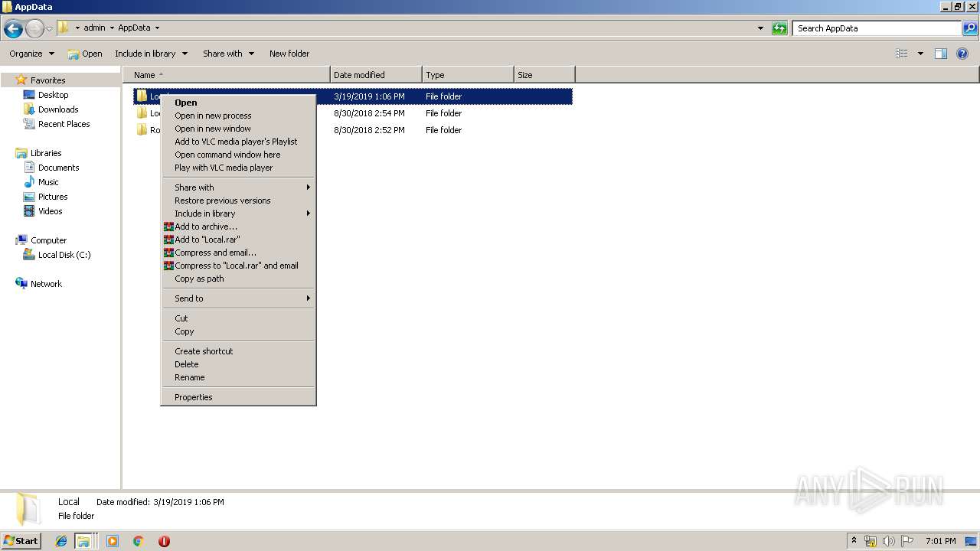Choose Copy as path
This screenshot has height=551, width=980.
click(238, 279)
